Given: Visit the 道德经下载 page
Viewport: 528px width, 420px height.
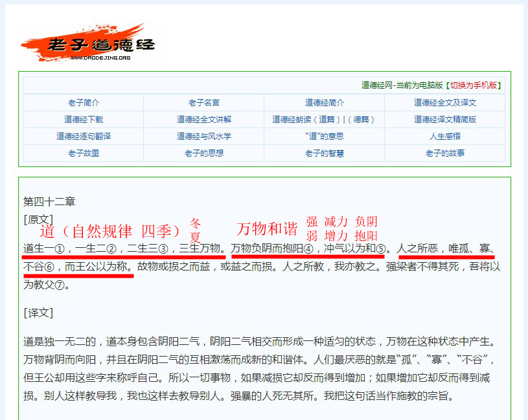Looking at the screenshot, I should click(84, 119).
